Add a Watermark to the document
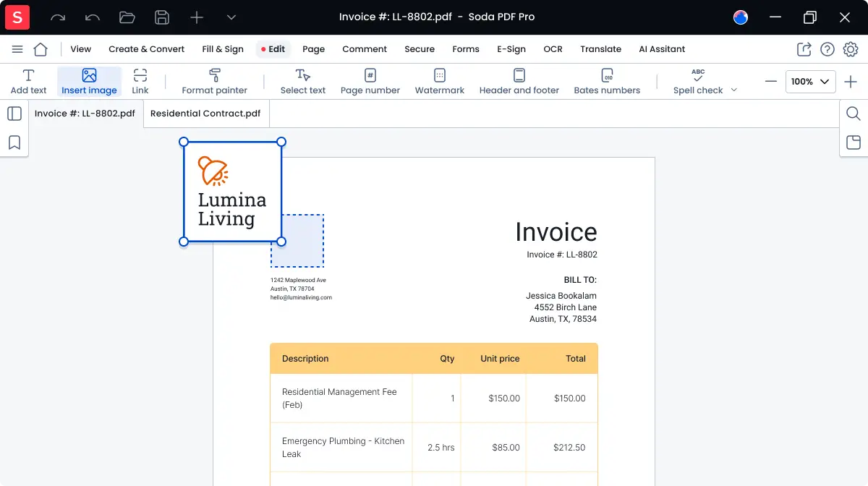This screenshot has height=486, width=868. (439, 81)
